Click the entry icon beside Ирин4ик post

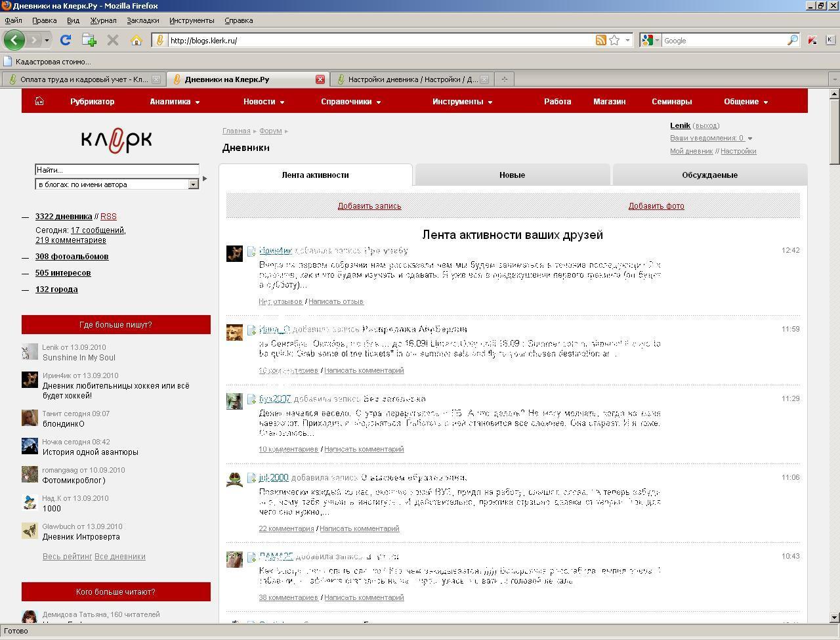[251, 251]
